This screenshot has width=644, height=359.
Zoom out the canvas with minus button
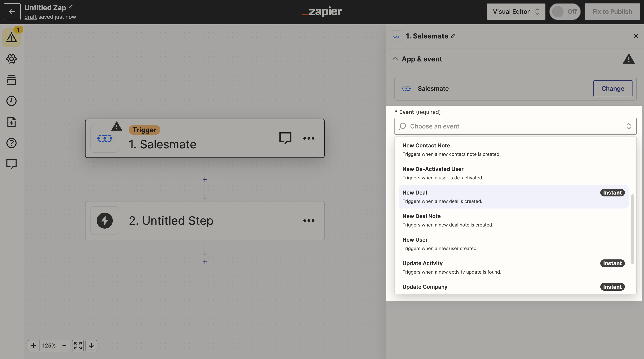pos(64,346)
